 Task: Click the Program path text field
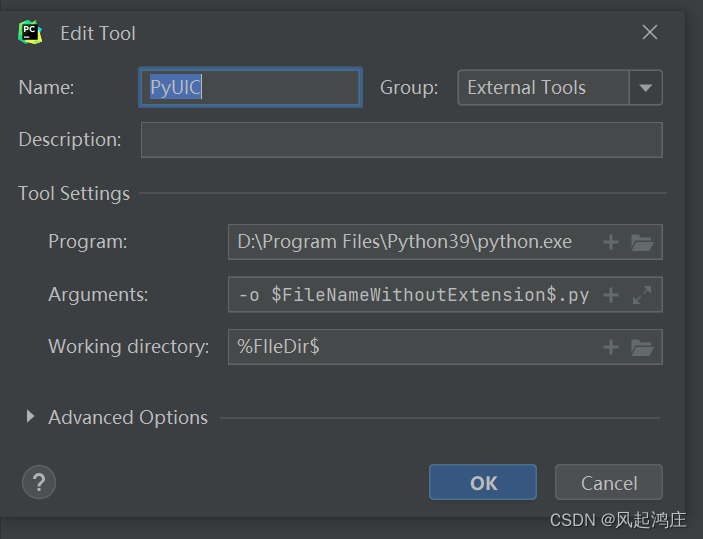point(410,242)
